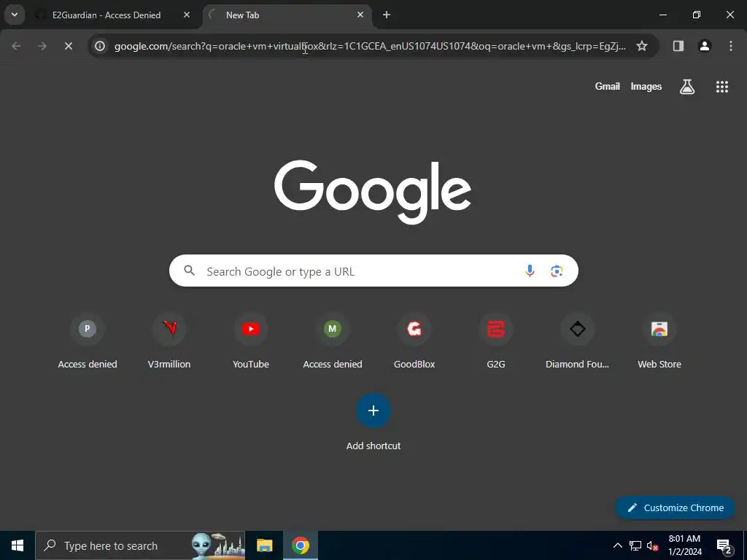Open the network status tray icon

635,545
